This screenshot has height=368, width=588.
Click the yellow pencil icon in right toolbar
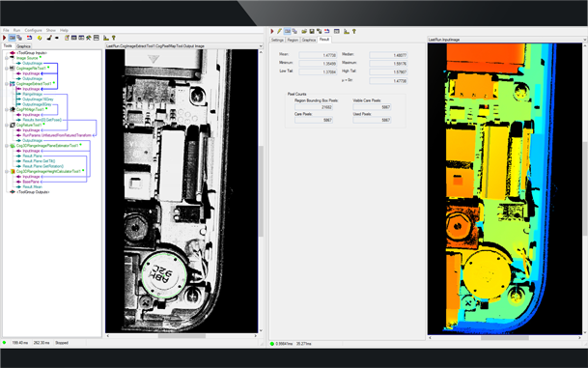point(279,32)
